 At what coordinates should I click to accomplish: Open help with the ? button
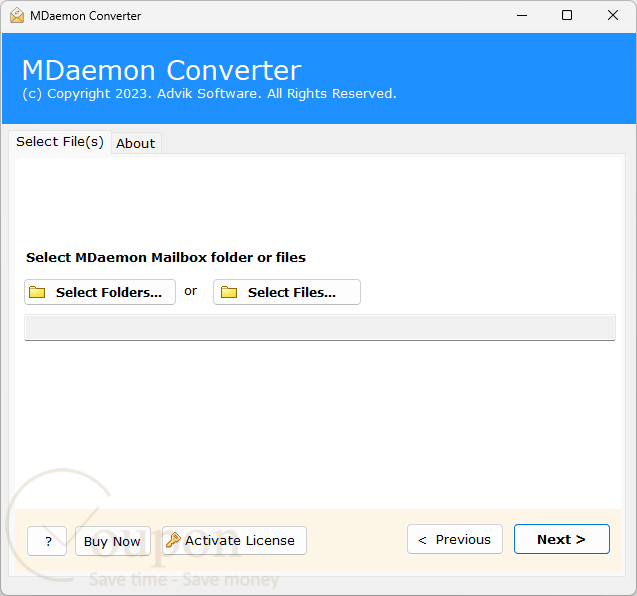[x=47, y=541]
